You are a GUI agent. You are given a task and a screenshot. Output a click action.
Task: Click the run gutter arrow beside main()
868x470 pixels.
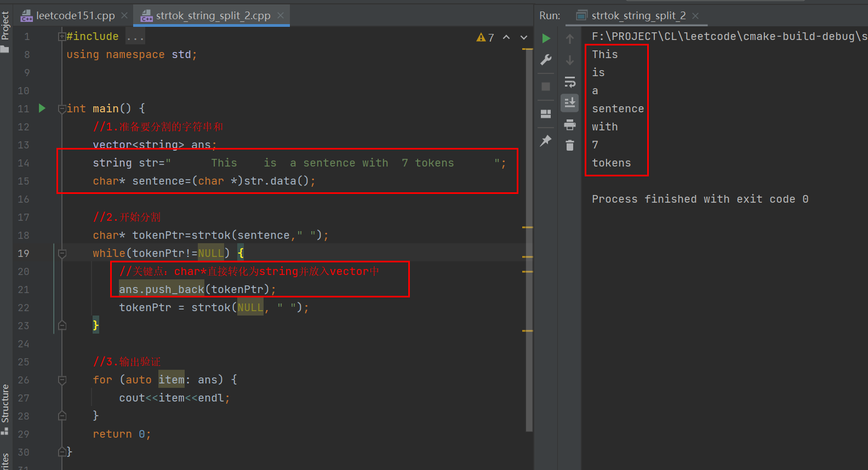[42, 108]
